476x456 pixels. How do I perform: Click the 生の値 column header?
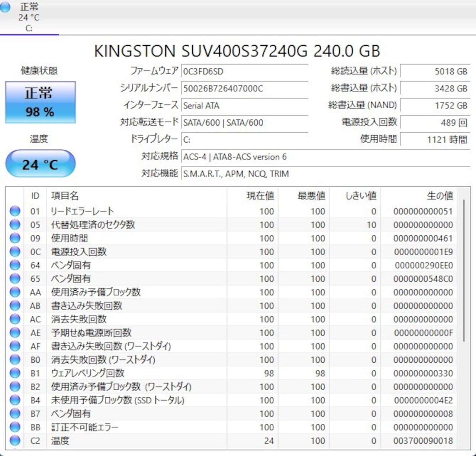(419, 196)
